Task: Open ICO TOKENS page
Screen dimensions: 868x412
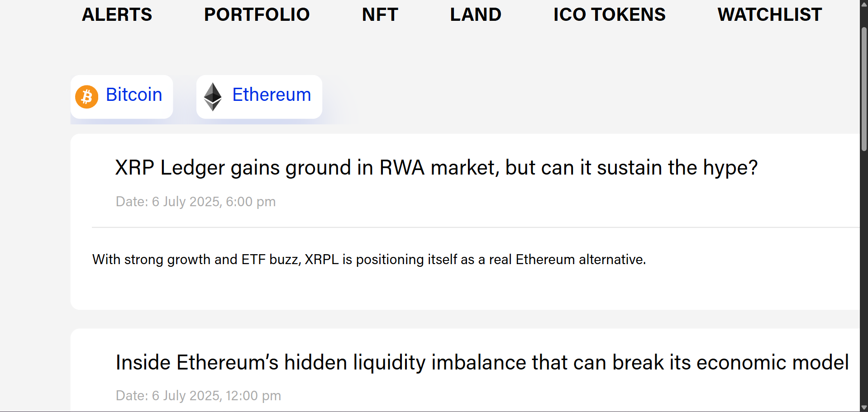Action: coord(609,14)
